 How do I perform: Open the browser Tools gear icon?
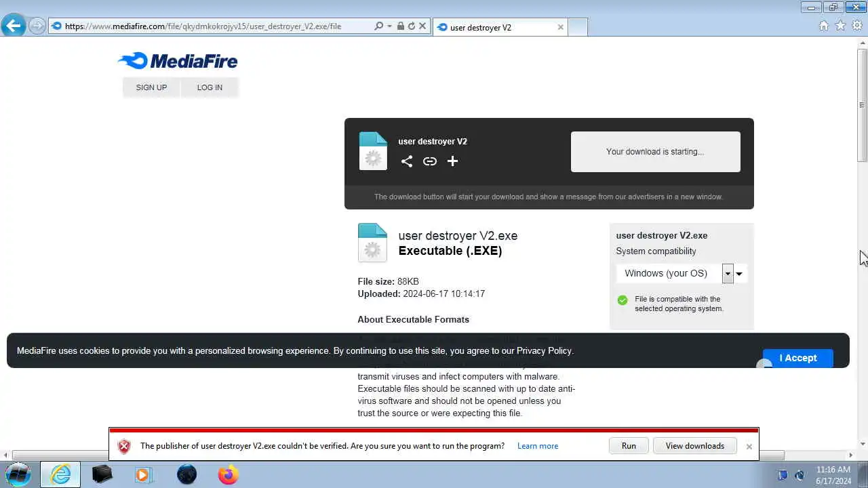pyautogui.click(x=857, y=26)
